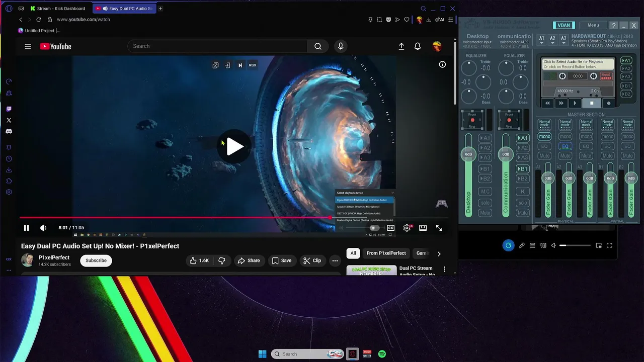Screen dimensions: 644x362
Task: Open X (Twitter) in Opera sidebar
Action: pyautogui.click(x=9, y=120)
